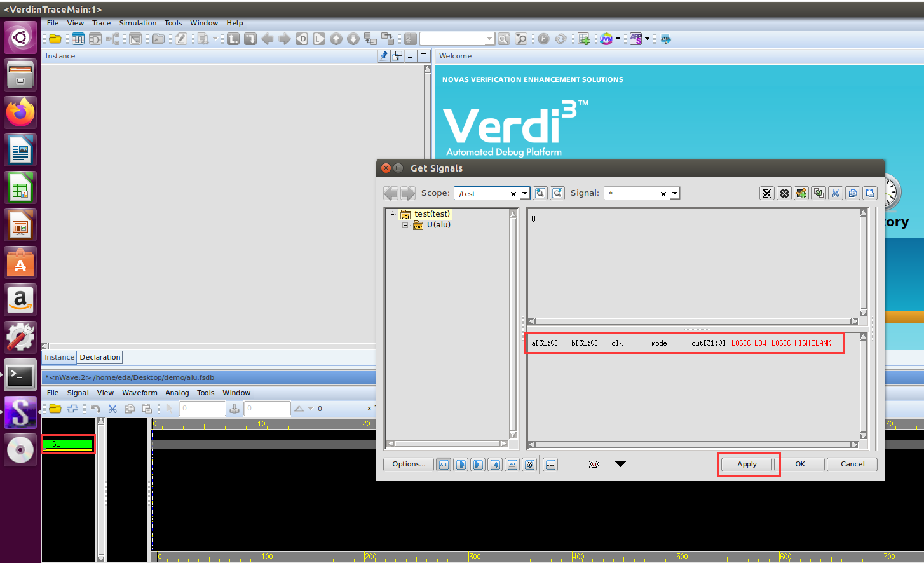Click the Apply button in Get Signals

(x=746, y=464)
